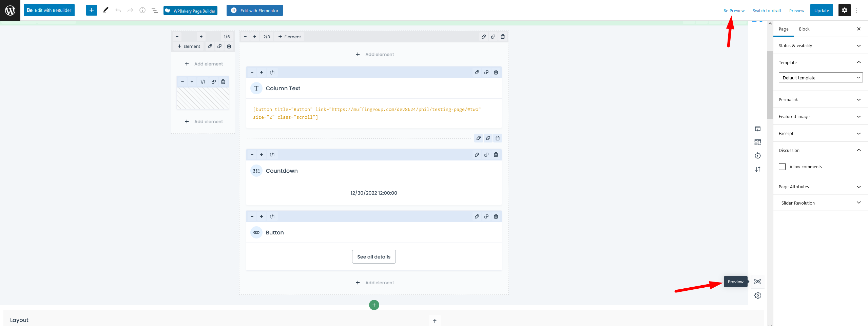Expand the Page Attributes panel

pyautogui.click(x=820, y=187)
